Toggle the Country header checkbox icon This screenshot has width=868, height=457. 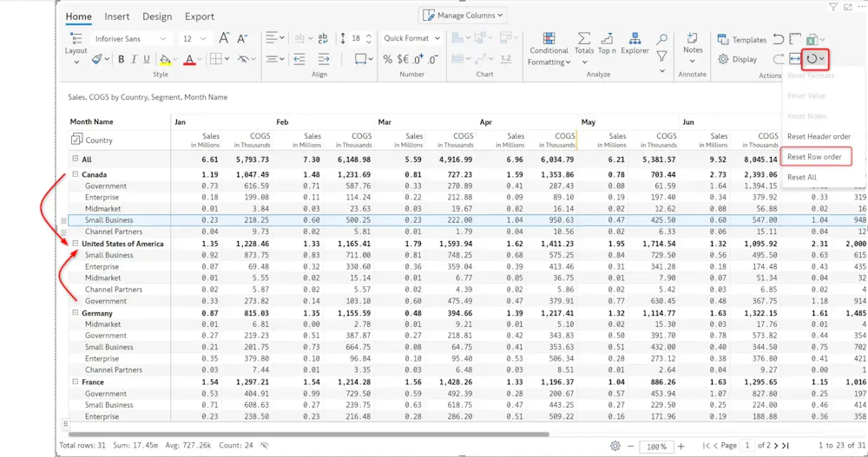(x=77, y=140)
